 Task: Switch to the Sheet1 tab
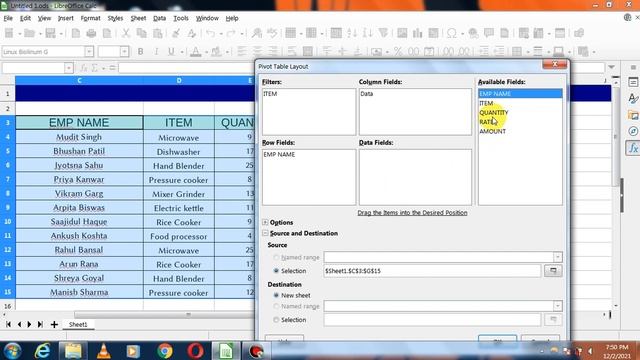click(78, 324)
